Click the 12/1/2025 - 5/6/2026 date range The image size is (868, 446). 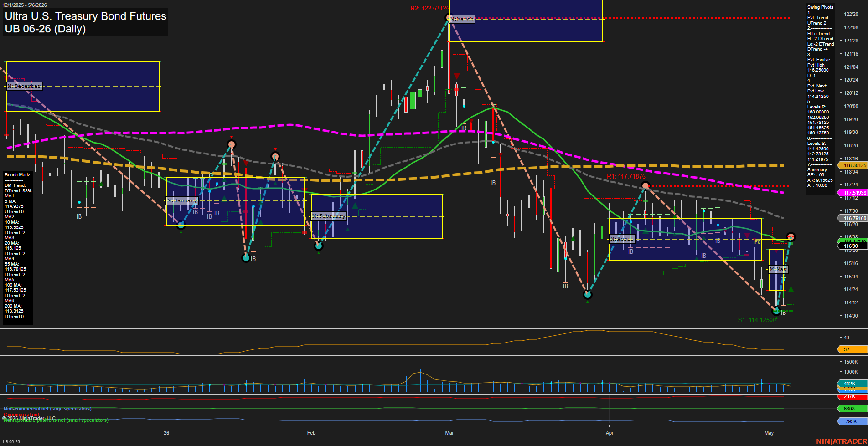click(x=25, y=5)
